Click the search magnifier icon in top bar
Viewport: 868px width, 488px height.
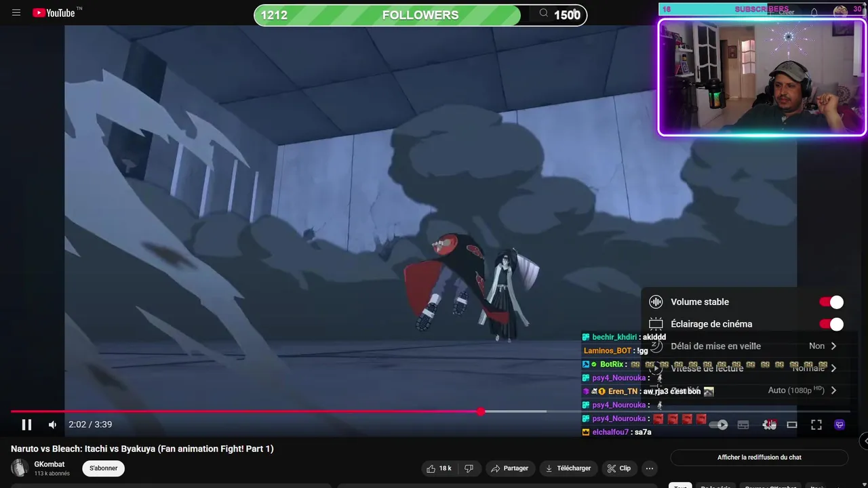[x=544, y=14]
